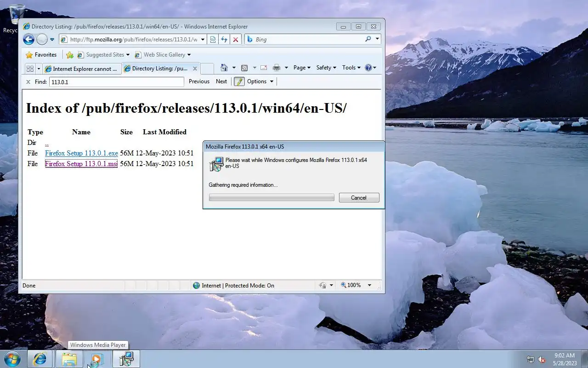Toggle Compatibility View icon

213,40
